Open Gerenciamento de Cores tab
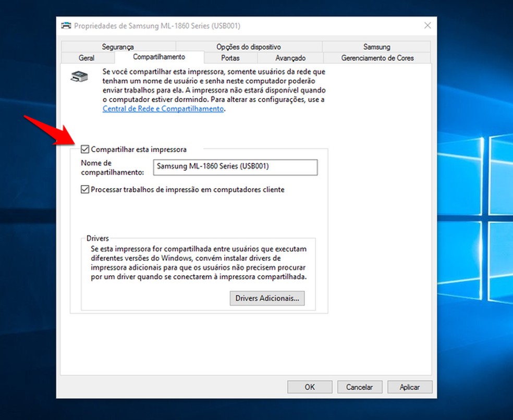This screenshot has height=420, width=513. (x=377, y=58)
